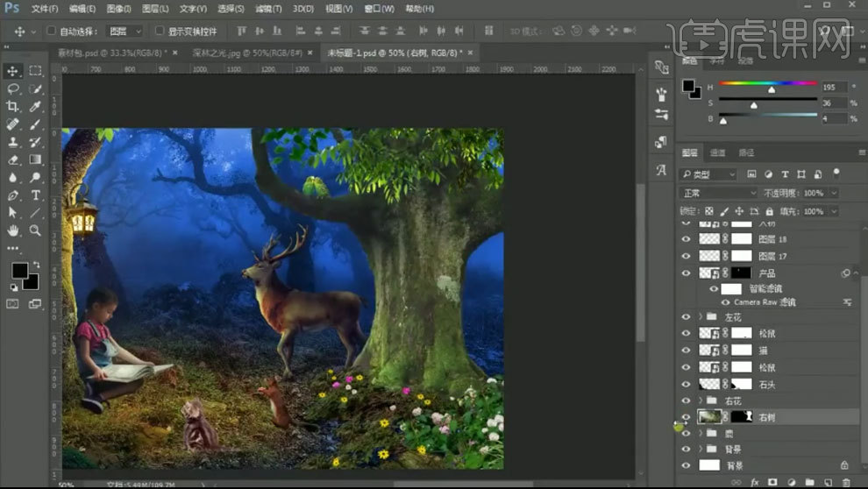Screen dimensions: 868x489
Task: Enable the 显示变换控件 checkbox
Action: pos(160,31)
